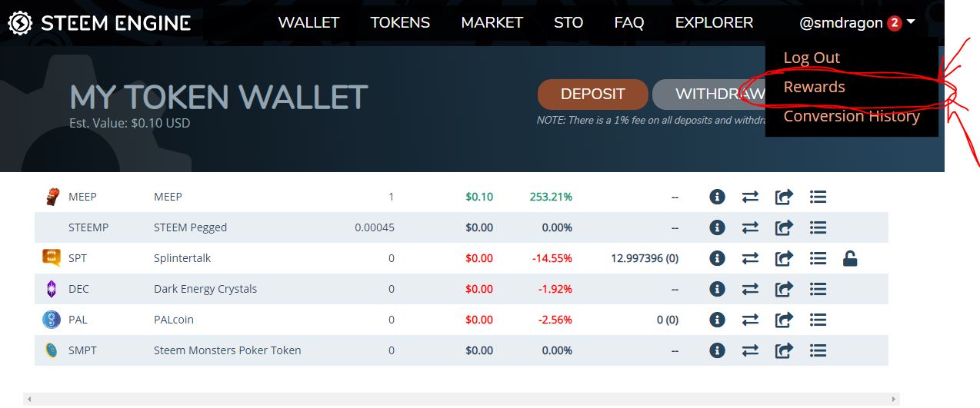Send SPT tokens via share icon
The image size is (980, 408).
[784, 258]
